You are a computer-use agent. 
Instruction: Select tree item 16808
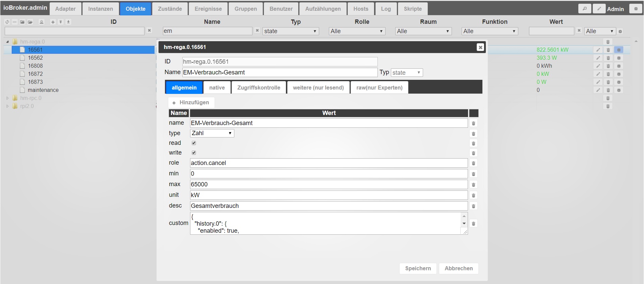[35, 66]
